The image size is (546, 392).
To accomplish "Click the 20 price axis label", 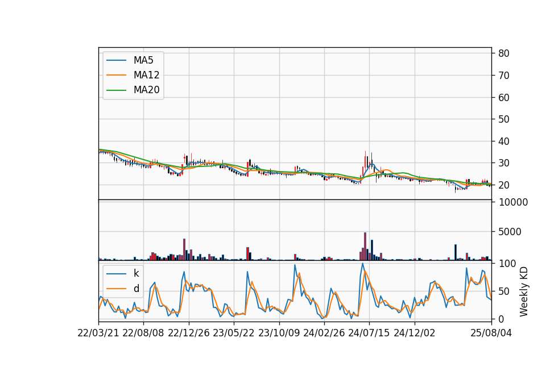I will pyautogui.click(x=504, y=185).
